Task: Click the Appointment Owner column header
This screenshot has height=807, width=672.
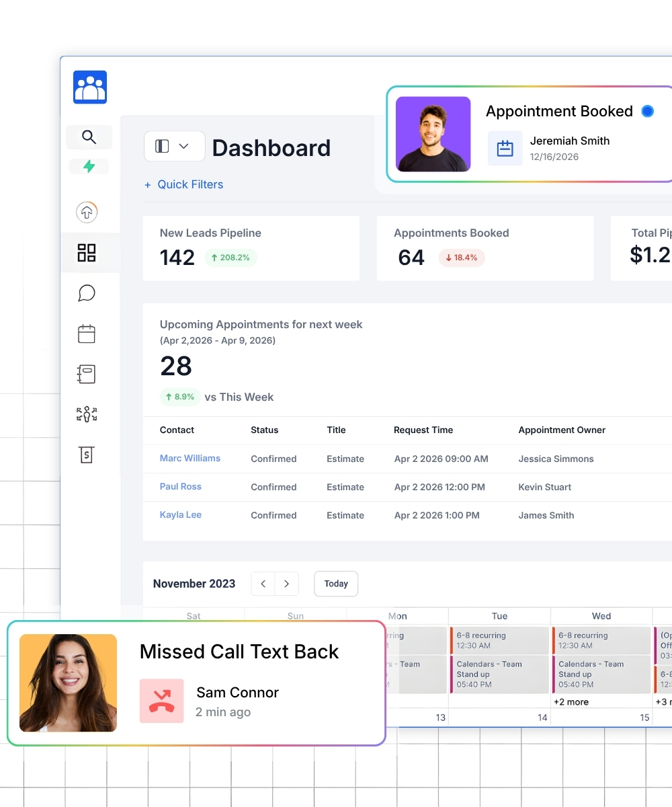Action: point(562,430)
